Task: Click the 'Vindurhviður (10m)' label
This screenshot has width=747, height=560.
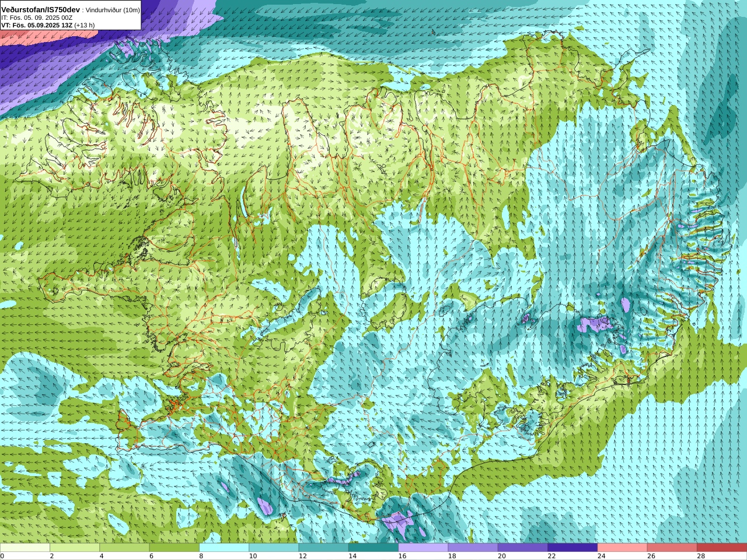Action: click(x=113, y=10)
